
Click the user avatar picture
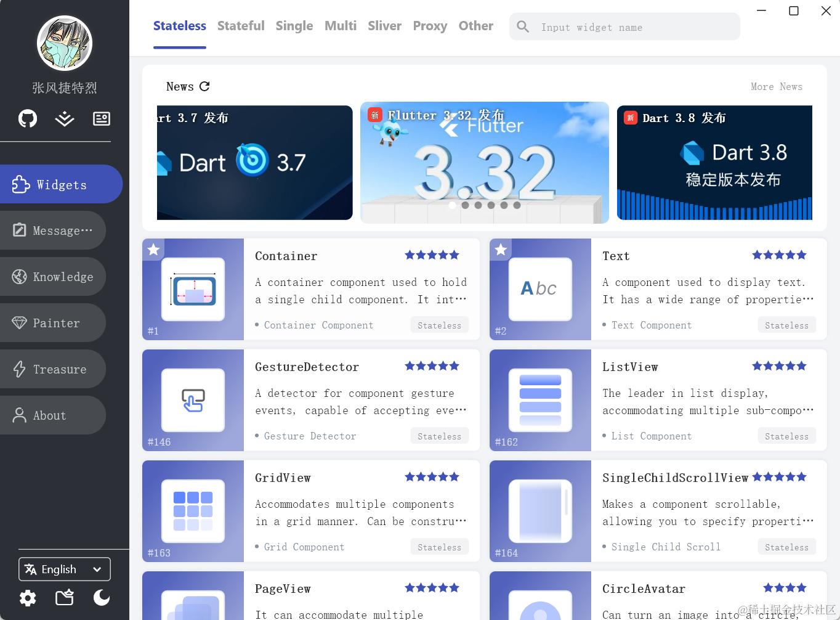coord(65,43)
